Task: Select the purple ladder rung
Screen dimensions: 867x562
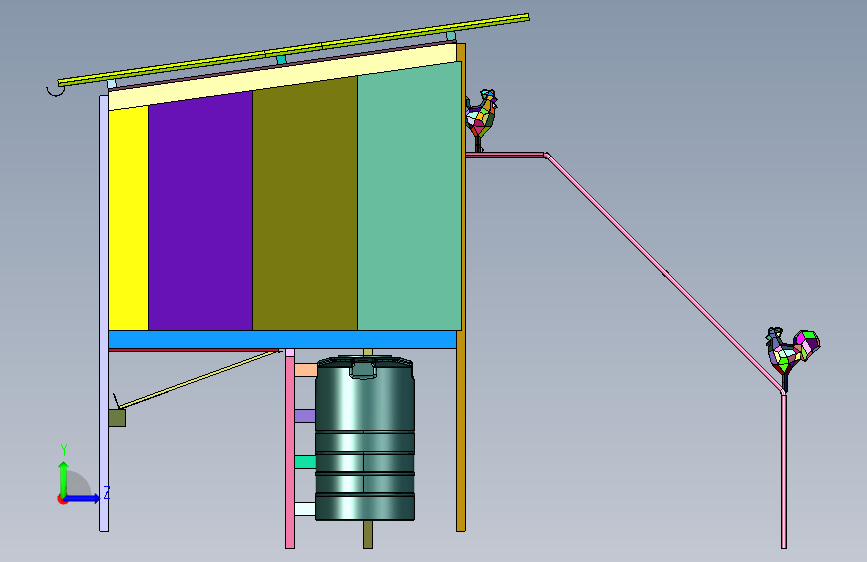Action: [305, 416]
